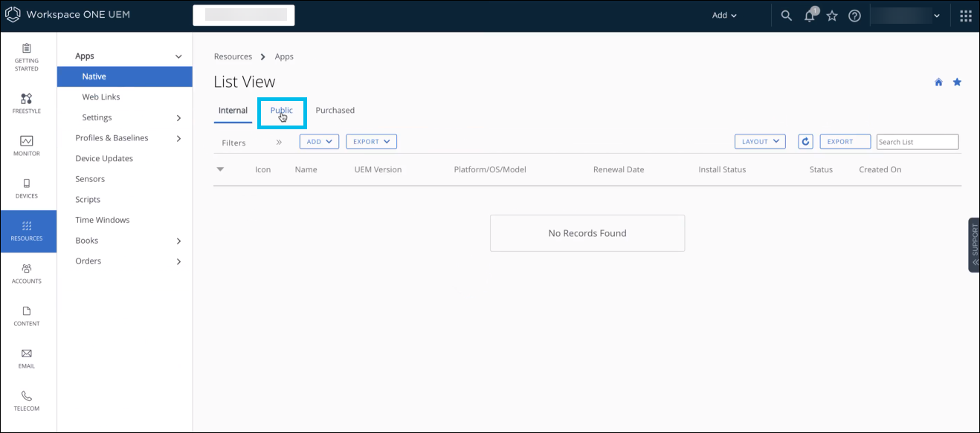The image size is (980, 433).
Task: Open the ADD dropdown button
Action: pyautogui.click(x=319, y=142)
